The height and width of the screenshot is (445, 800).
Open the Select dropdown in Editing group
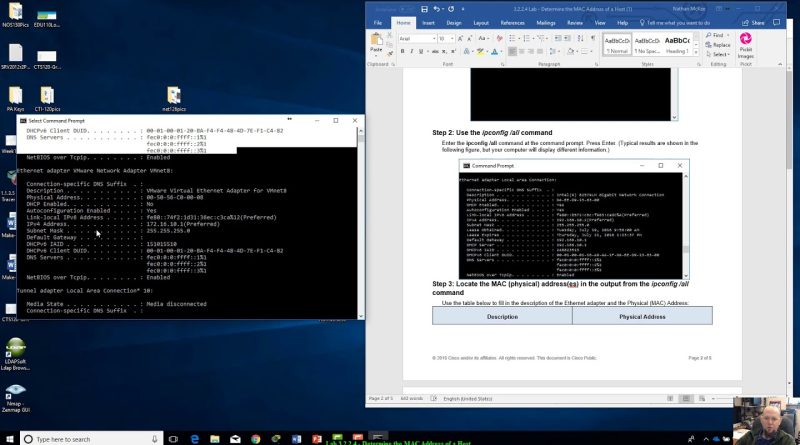(718, 54)
